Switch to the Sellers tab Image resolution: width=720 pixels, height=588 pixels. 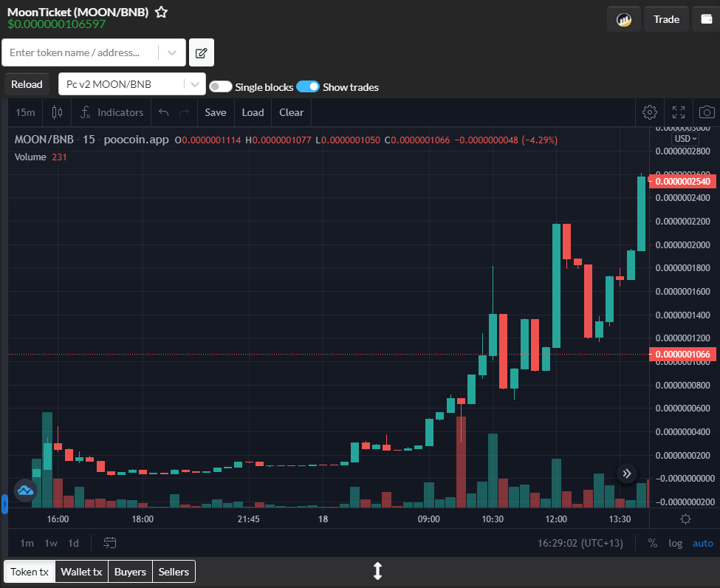[174, 572]
